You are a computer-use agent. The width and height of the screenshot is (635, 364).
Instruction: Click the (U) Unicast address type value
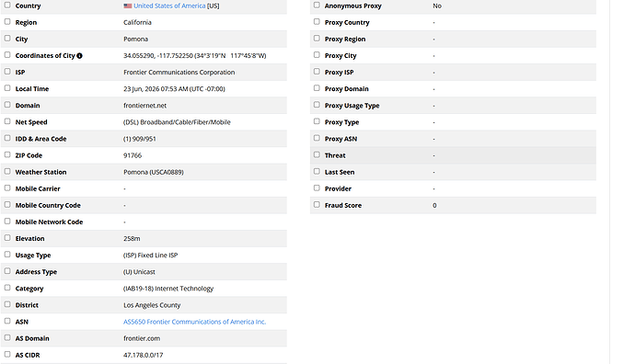click(x=139, y=272)
